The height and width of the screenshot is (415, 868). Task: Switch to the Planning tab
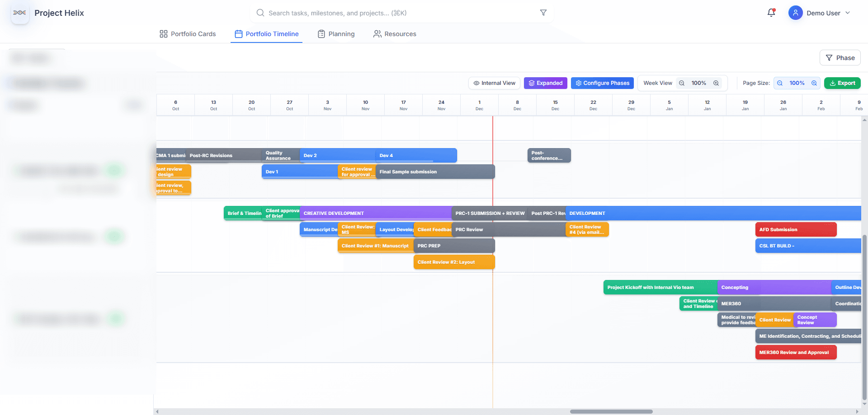[x=336, y=34]
